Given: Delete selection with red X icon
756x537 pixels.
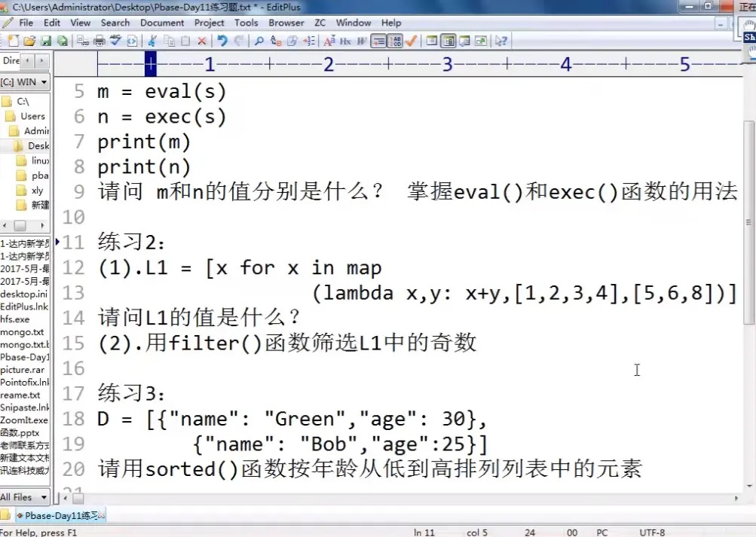Looking at the screenshot, I should click(202, 41).
